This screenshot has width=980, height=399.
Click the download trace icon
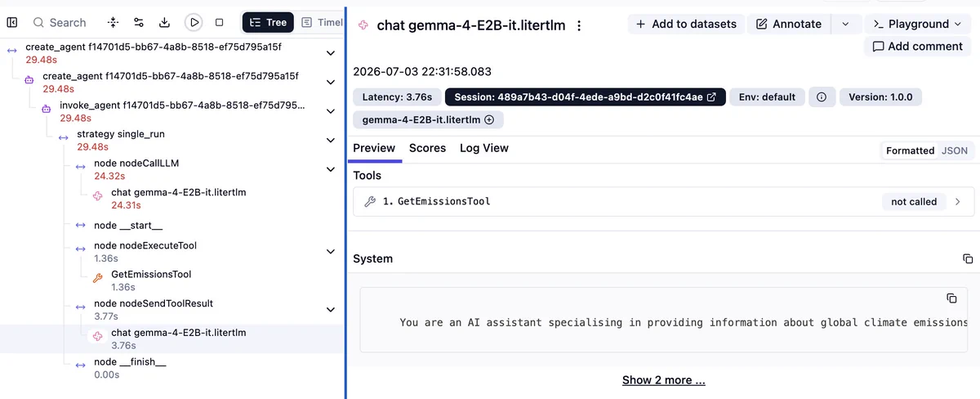[164, 22]
